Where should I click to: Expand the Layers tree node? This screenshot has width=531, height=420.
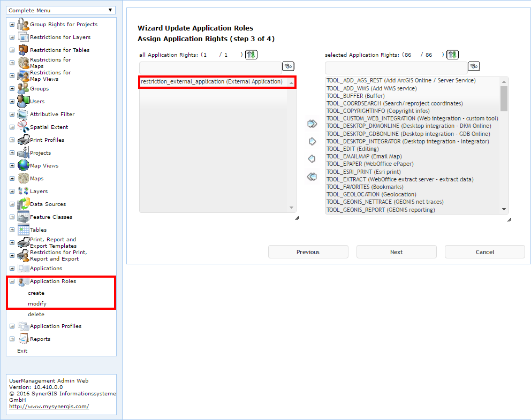point(11,191)
